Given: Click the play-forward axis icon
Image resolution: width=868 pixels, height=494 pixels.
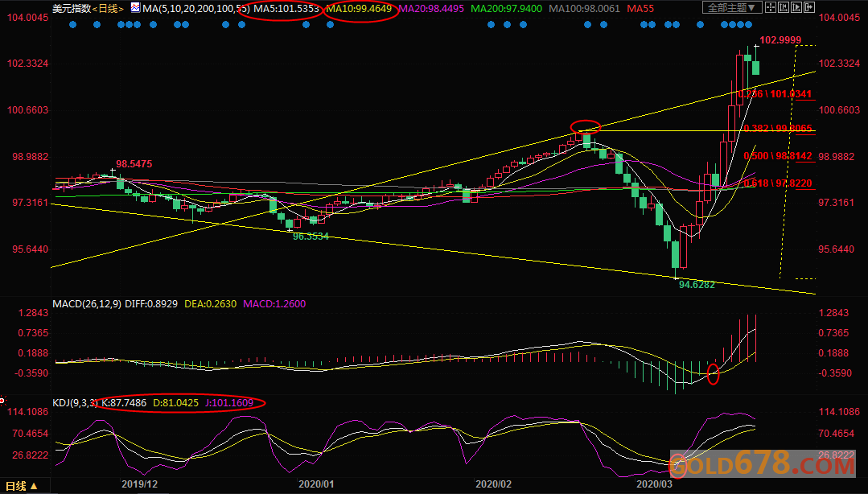Looking at the screenshot, I should tap(796, 7).
